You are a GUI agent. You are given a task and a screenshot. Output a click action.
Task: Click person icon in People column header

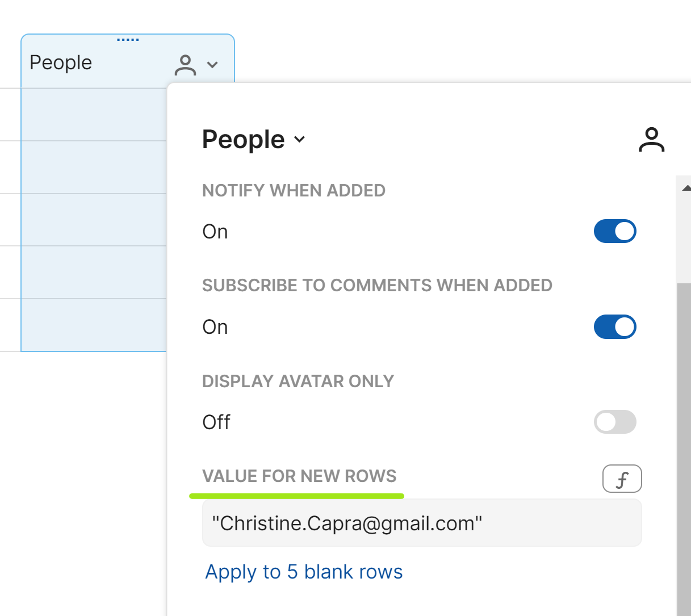[185, 65]
